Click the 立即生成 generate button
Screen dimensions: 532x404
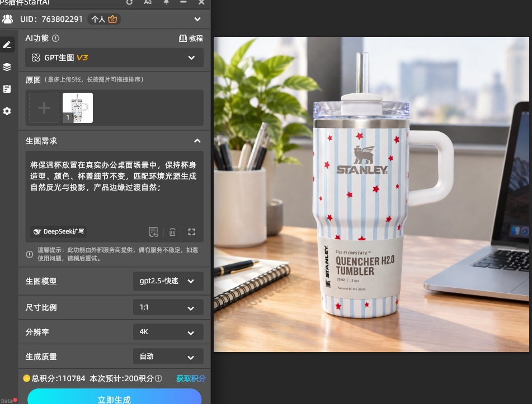(x=114, y=397)
